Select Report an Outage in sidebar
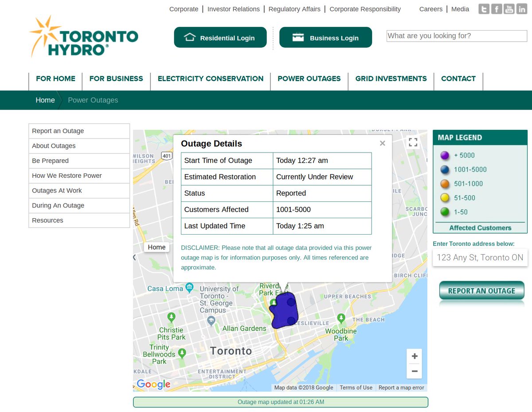Viewport: 532px width, 412px height. point(79,131)
